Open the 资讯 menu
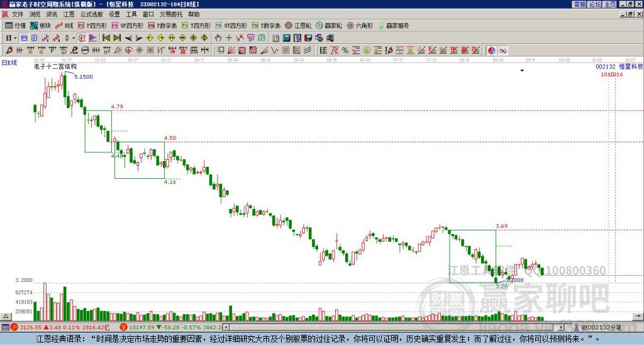The height and width of the screenshot is (345, 644). 52,14
